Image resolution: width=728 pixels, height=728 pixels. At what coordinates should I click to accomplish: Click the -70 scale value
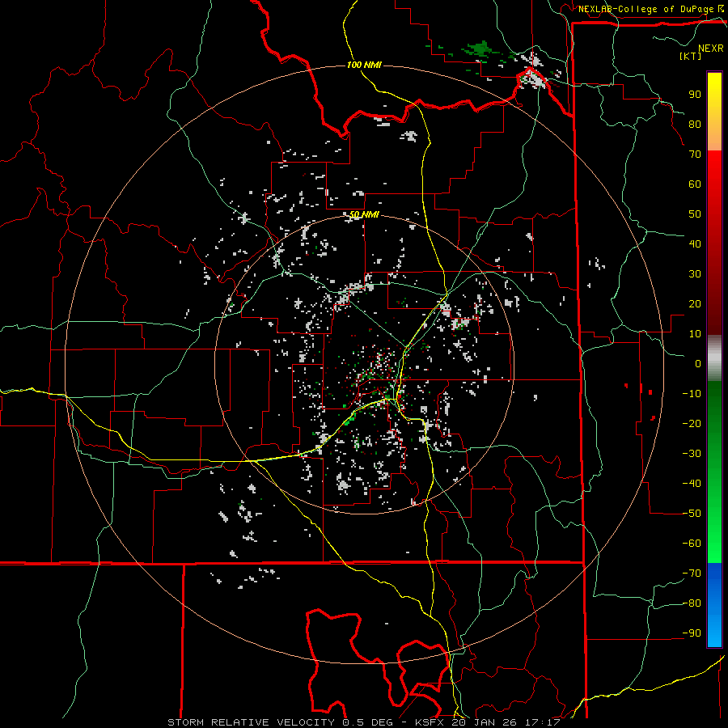692,574
